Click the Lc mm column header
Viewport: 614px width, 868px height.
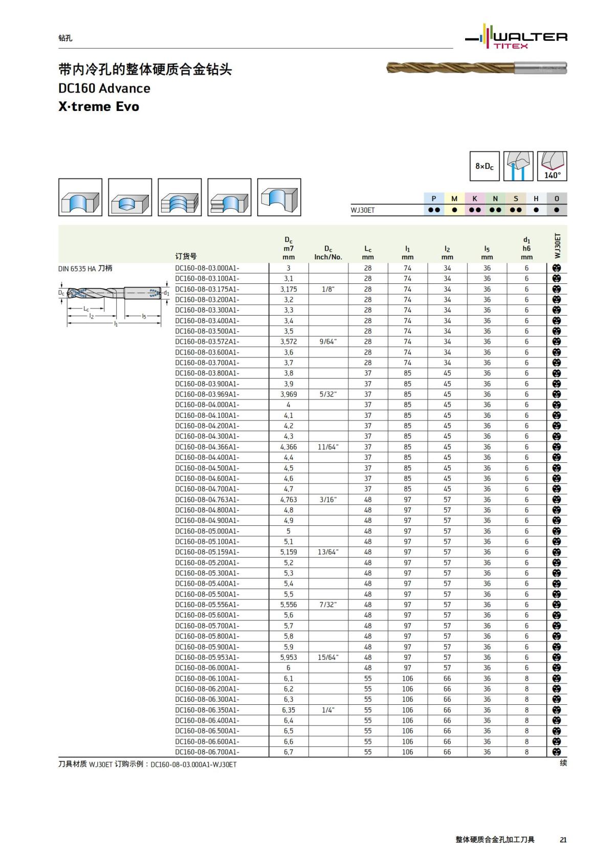368,253
